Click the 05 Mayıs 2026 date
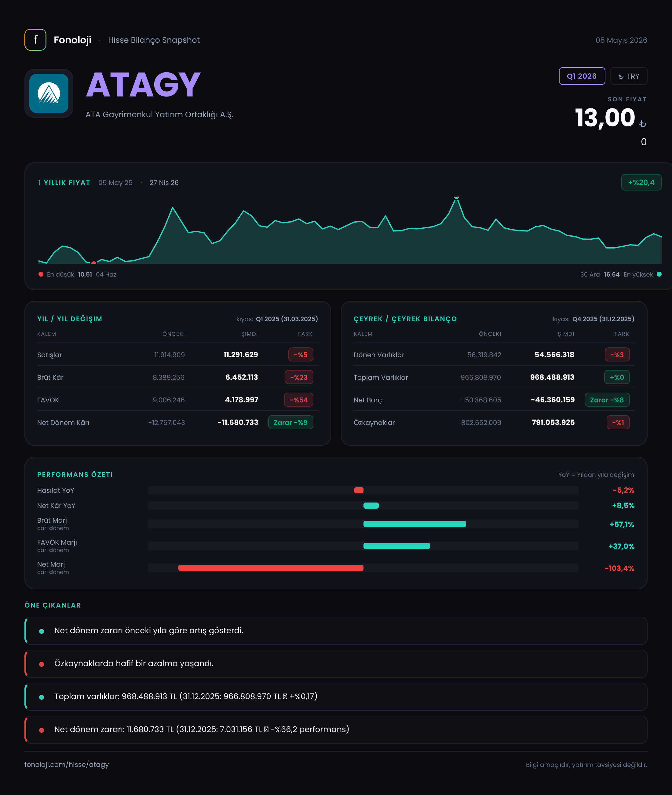 click(621, 40)
